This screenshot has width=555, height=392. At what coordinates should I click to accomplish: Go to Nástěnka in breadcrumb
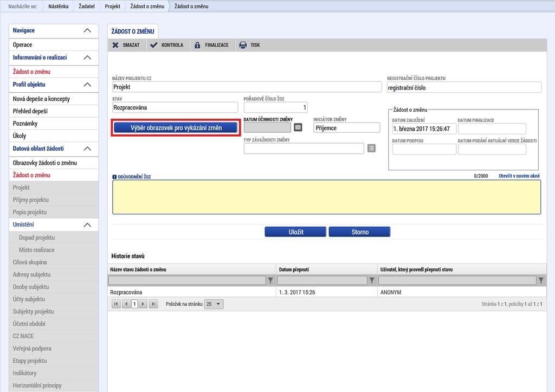59,7
